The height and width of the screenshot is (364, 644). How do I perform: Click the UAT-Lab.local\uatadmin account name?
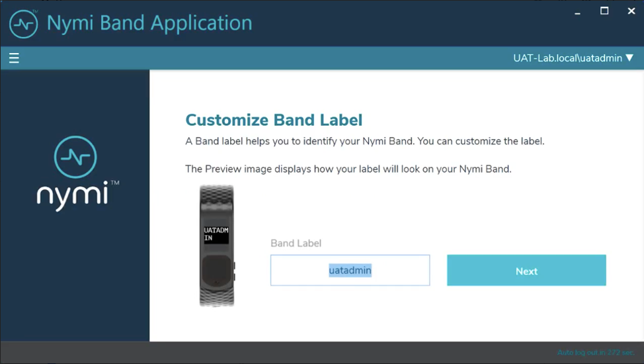pos(567,58)
